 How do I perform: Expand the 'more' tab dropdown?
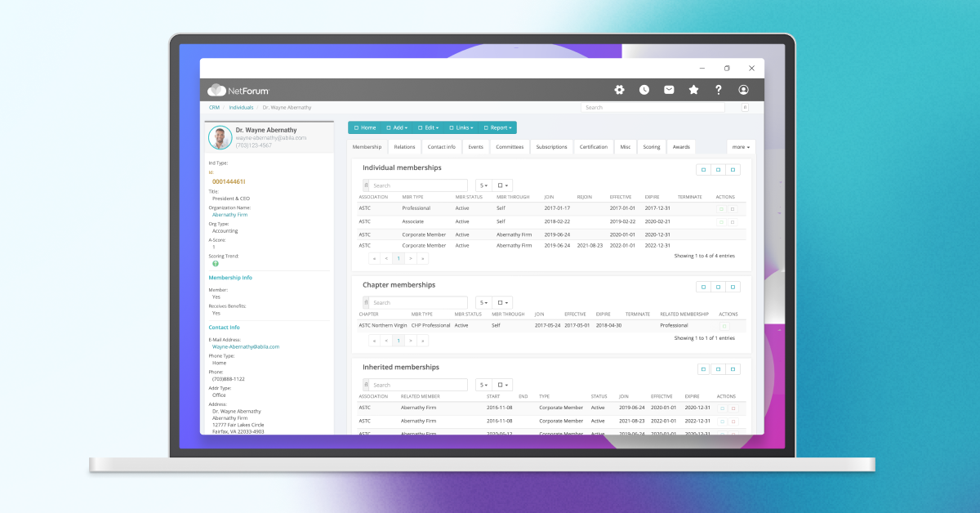click(740, 147)
